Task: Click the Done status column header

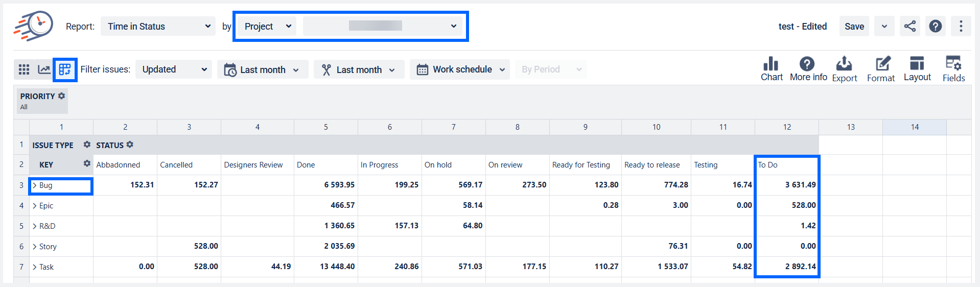Action: click(326, 165)
